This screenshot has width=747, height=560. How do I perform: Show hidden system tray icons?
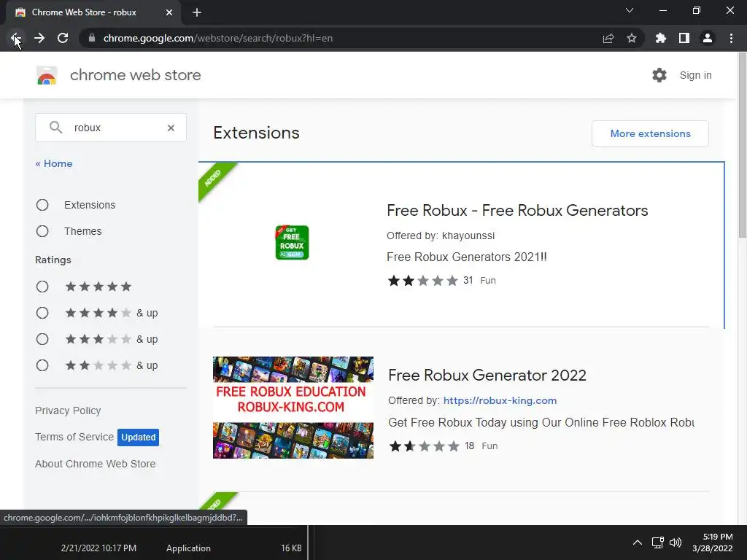click(638, 542)
